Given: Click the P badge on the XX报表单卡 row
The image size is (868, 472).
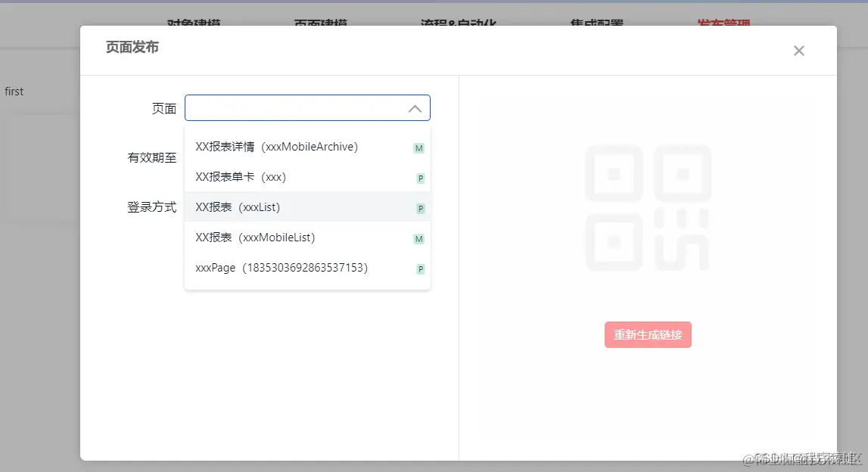Looking at the screenshot, I should tap(421, 179).
